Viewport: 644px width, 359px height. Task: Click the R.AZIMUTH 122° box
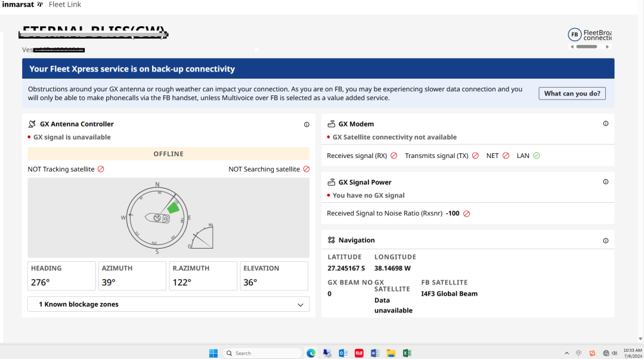click(x=203, y=276)
